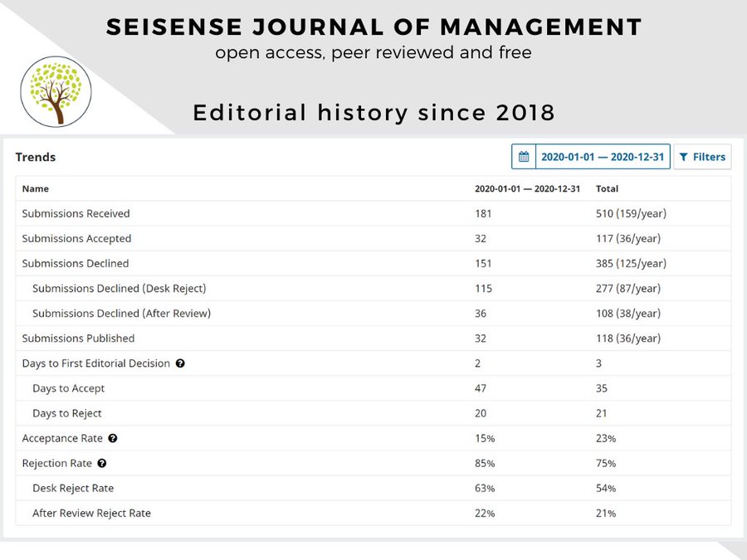The height and width of the screenshot is (560, 747).
Task: Click the value 181 for Submissions Received
Action: [x=483, y=213]
